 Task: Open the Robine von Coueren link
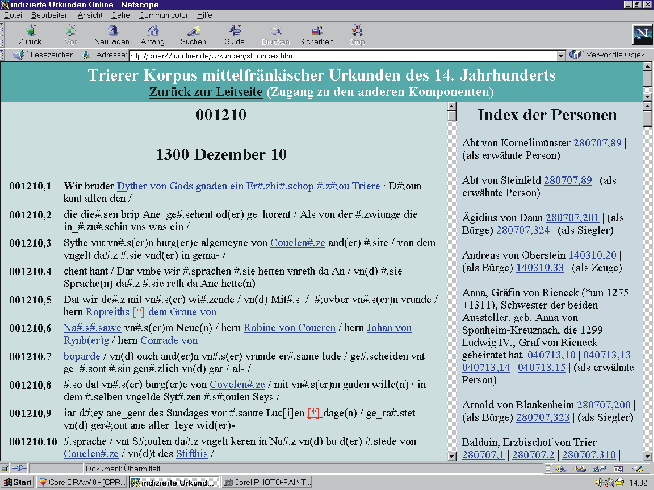[x=289, y=328]
